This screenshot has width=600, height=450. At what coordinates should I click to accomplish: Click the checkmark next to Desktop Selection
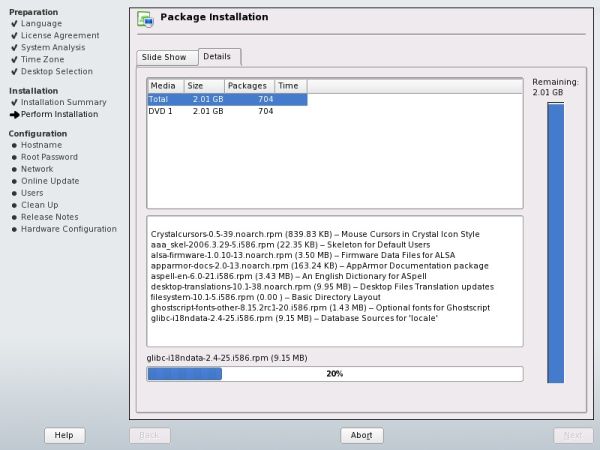tap(15, 72)
